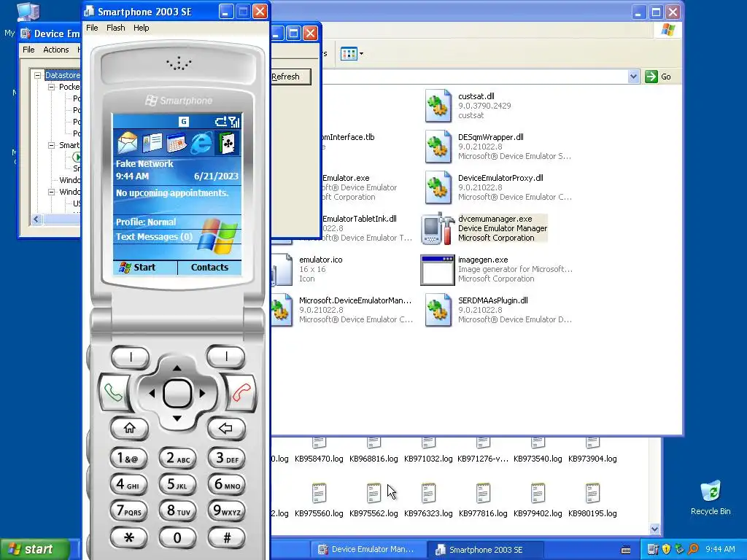Click the 9 WXYZ key on keypad
747x560 pixels.
[227, 511]
